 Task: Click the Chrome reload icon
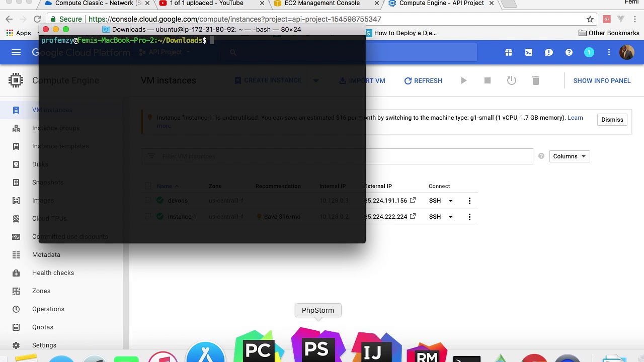37,19
